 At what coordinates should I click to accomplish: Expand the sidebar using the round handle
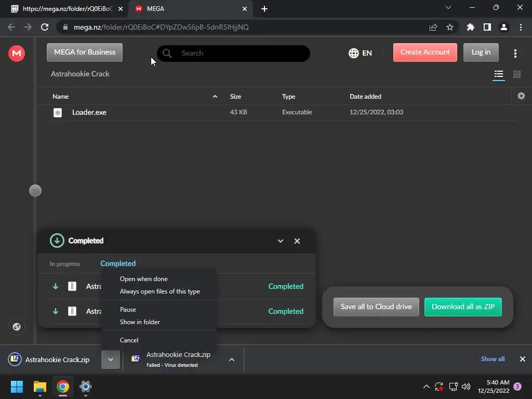tap(35, 191)
